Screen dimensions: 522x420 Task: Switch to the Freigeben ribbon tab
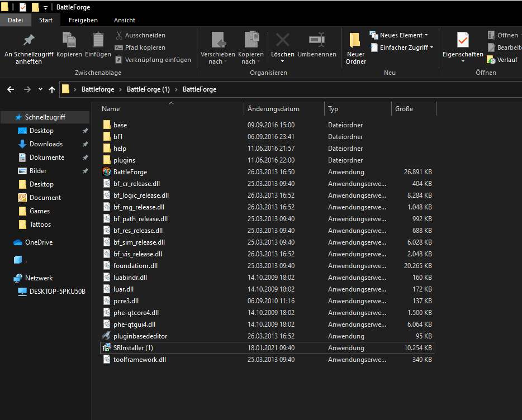coord(83,20)
